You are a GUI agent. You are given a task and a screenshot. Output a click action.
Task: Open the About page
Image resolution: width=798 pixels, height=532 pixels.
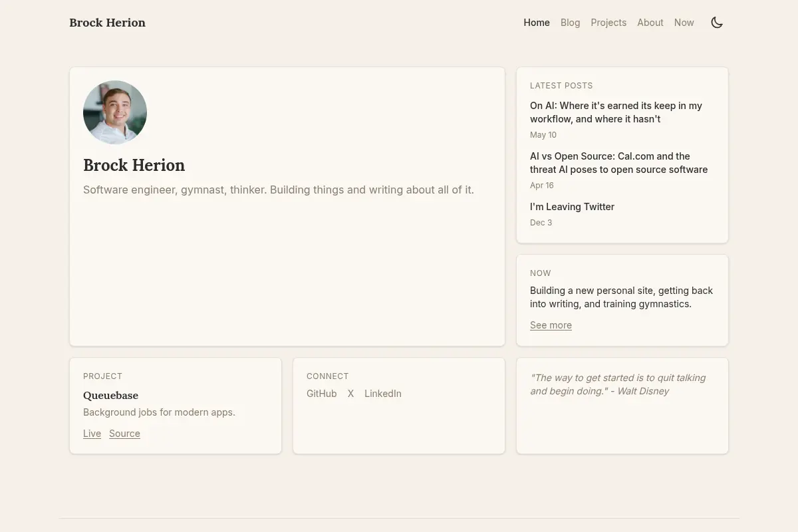[650, 23]
